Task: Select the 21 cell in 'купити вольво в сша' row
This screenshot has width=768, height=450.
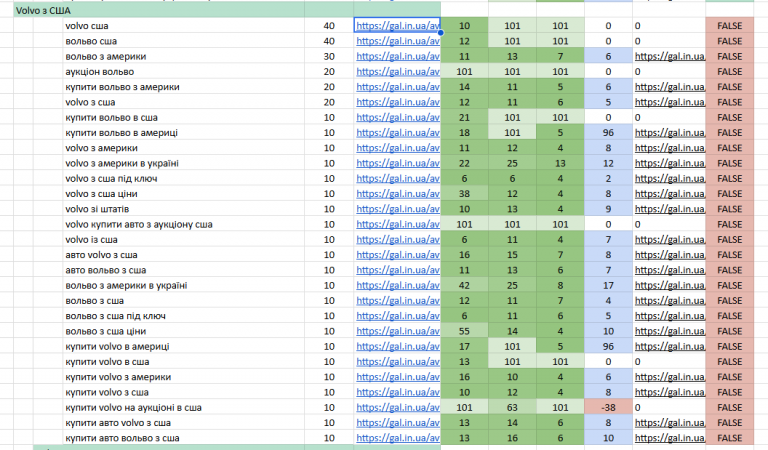Action: click(x=464, y=118)
